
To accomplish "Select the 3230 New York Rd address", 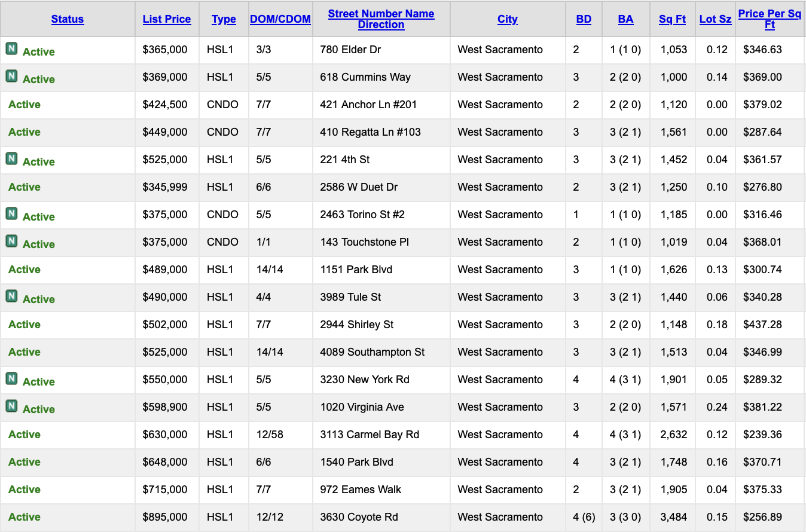I will (365, 380).
